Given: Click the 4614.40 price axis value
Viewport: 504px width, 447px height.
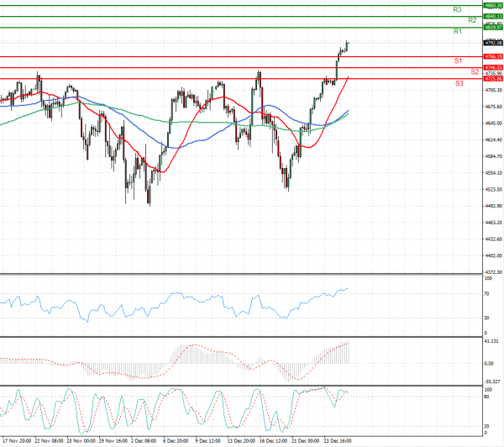Looking at the screenshot, I should (493, 139).
